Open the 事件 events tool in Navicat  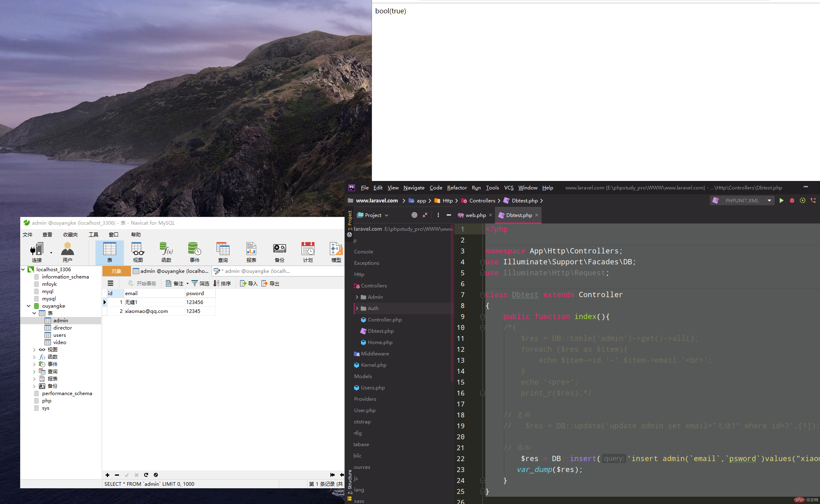(x=194, y=252)
